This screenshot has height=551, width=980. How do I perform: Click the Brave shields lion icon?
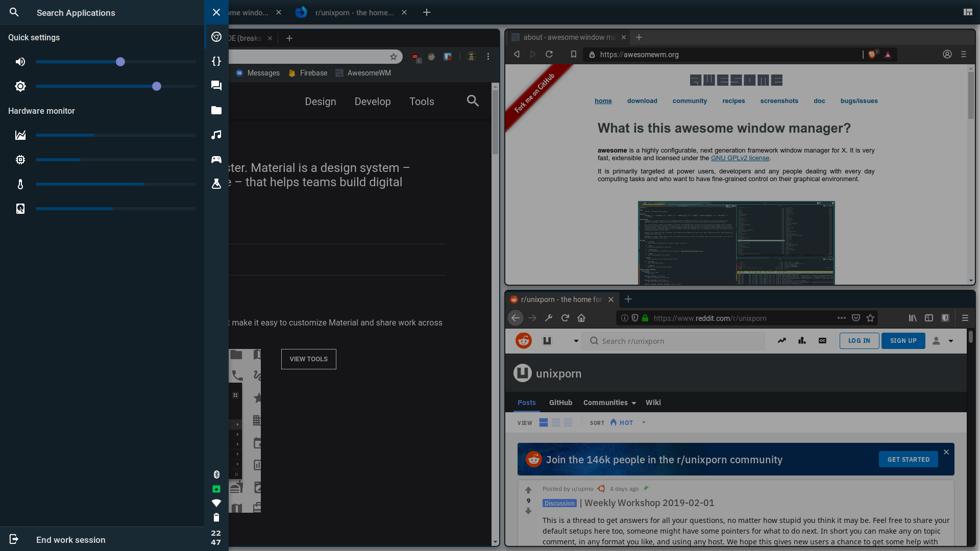[872, 54]
